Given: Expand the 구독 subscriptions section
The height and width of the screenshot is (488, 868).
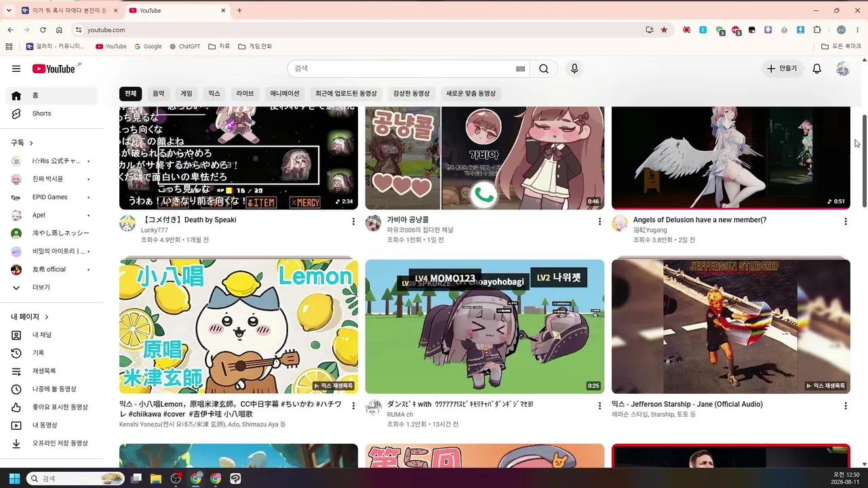Looking at the screenshot, I should click(22, 143).
